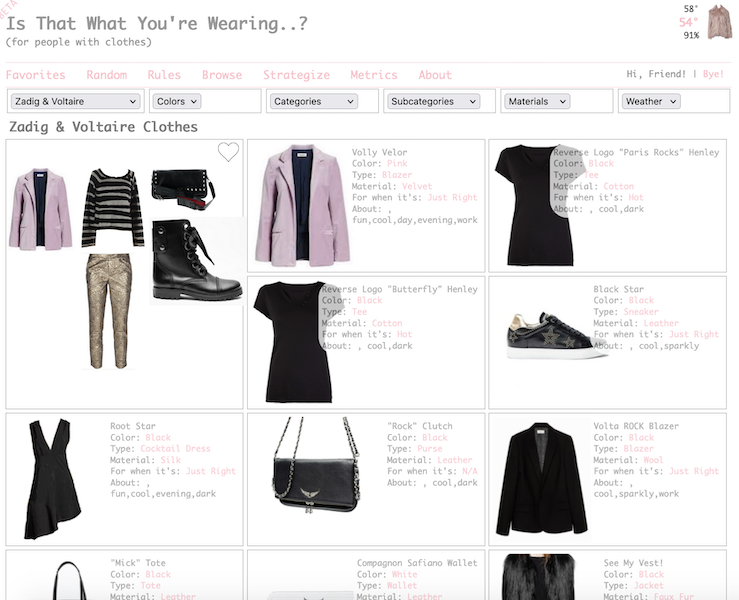This screenshot has width=739, height=600.
Task: Expand the Colors dropdown
Action: [177, 101]
